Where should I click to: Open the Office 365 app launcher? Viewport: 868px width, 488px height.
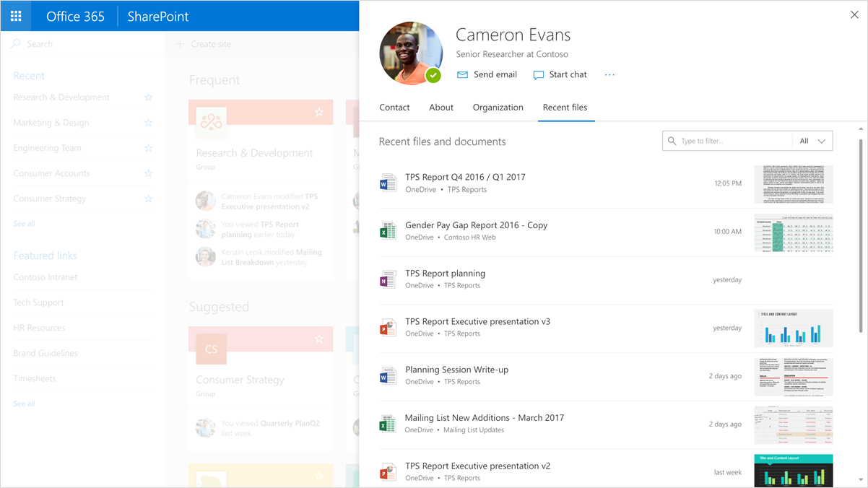pyautogui.click(x=16, y=16)
